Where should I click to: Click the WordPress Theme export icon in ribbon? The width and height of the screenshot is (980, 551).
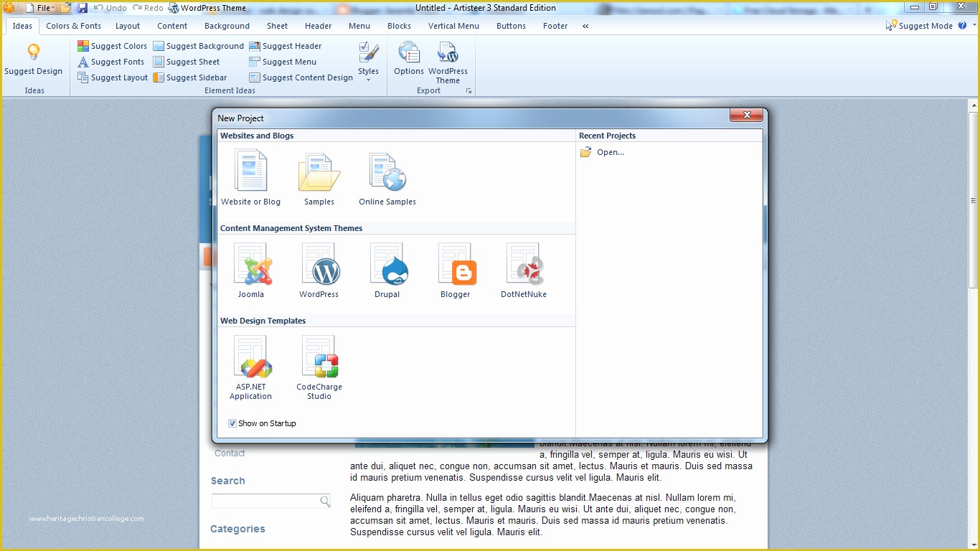pyautogui.click(x=448, y=53)
